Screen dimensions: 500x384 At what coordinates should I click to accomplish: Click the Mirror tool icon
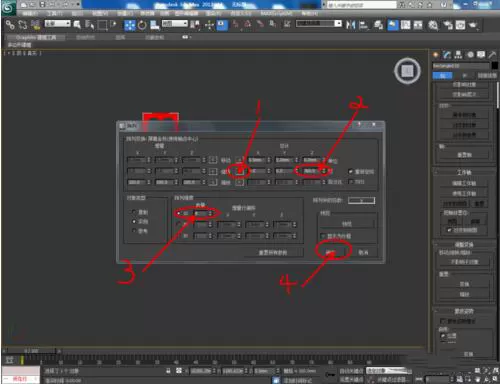pyautogui.click(x=351, y=25)
